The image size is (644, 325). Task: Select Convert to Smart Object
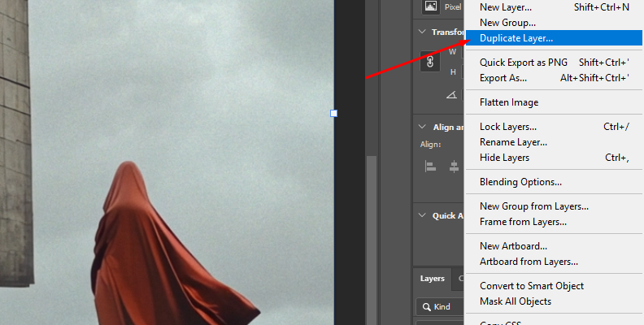[531, 286]
